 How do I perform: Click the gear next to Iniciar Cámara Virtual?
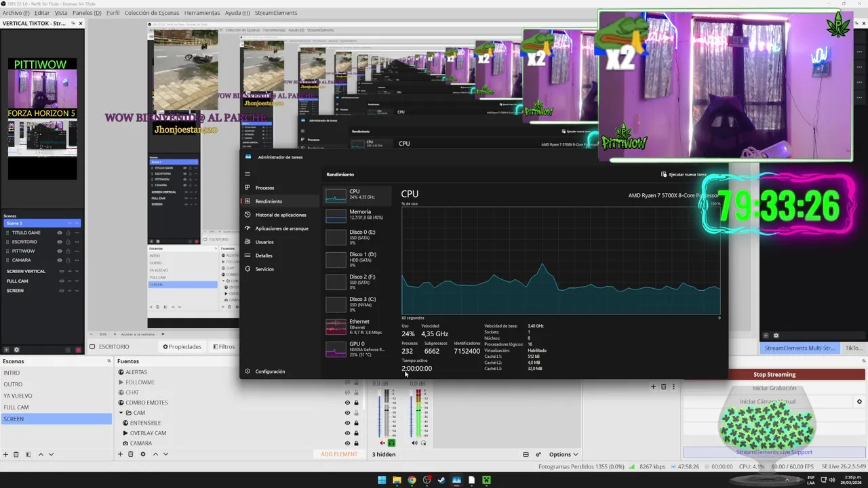pyautogui.click(x=859, y=401)
